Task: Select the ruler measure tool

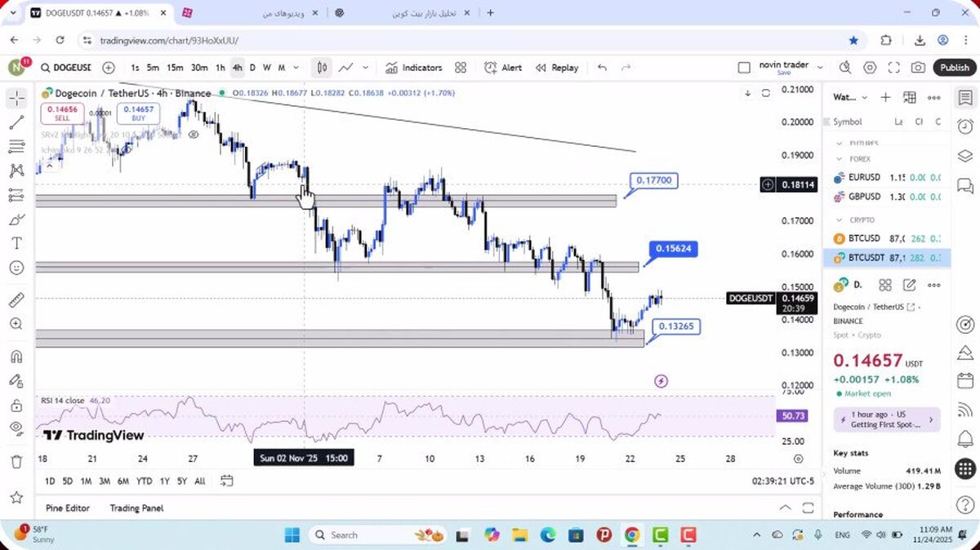Action: [x=16, y=300]
